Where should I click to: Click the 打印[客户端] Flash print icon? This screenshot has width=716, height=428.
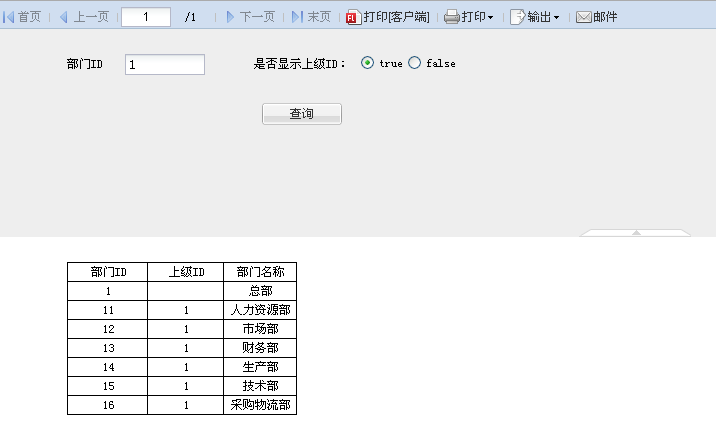point(352,17)
